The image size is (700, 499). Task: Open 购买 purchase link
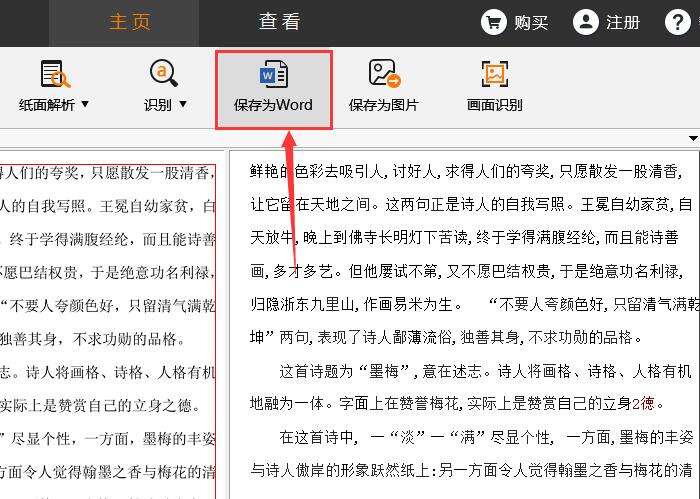(531, 22)
